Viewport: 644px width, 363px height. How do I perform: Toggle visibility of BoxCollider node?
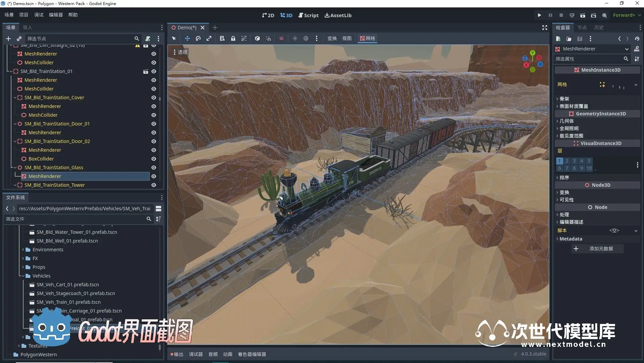(x=154, y=159)
